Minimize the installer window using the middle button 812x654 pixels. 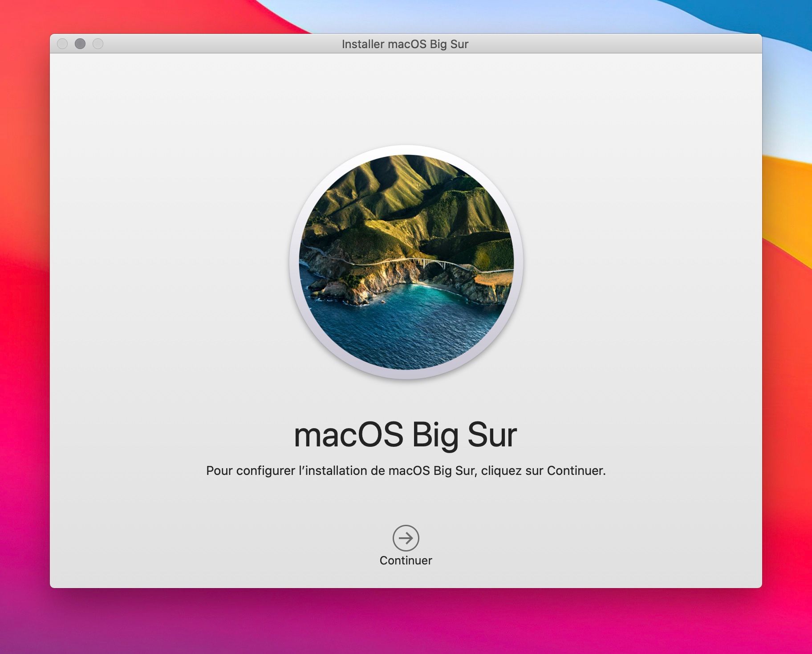[80, 44]
